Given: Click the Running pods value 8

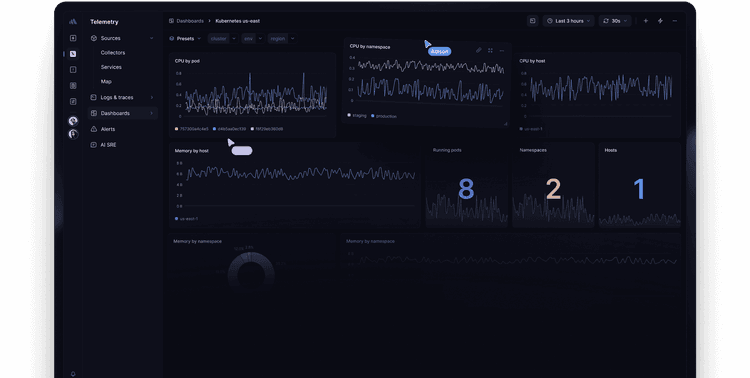Looking at the screenshot, I should pyautogui.click(x=466, y=189).
